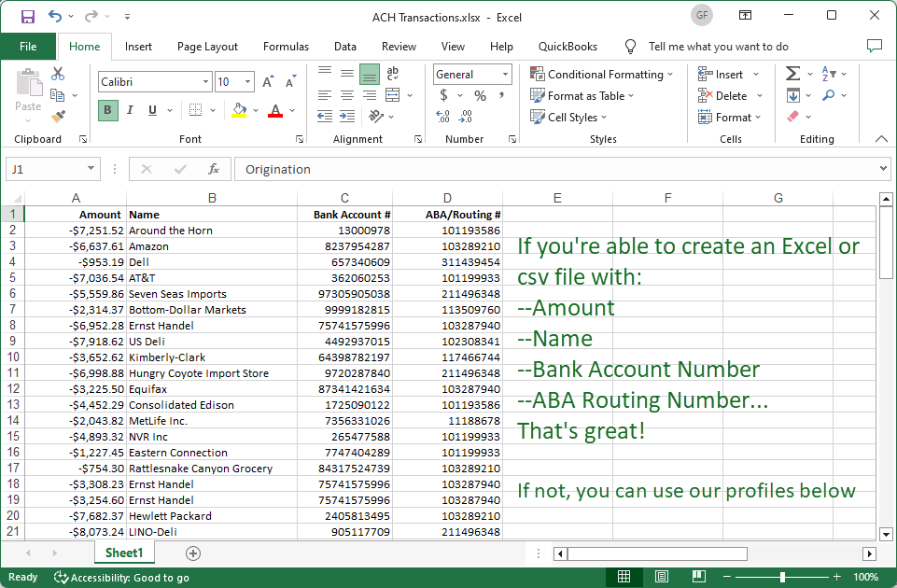Viewport: 897px width, 588px height.
Task: Increase indent in Alignment group
Action: click(347, 116)
